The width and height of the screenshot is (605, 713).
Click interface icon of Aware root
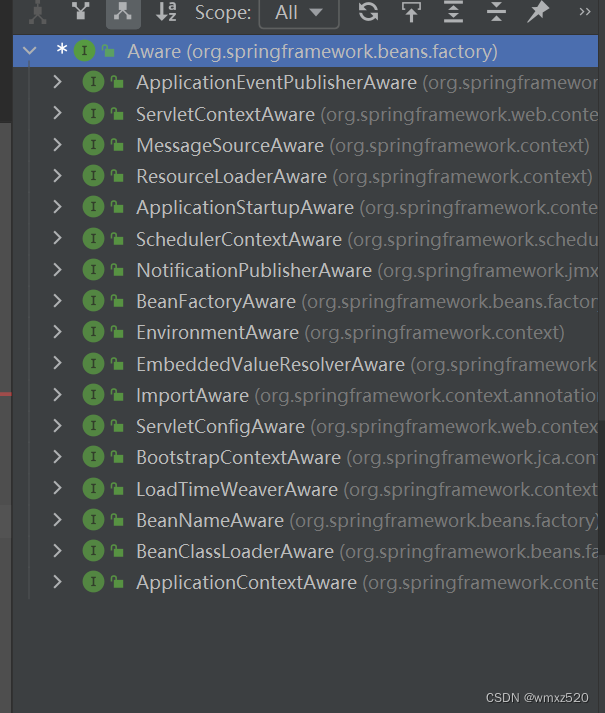click(85, 51)
